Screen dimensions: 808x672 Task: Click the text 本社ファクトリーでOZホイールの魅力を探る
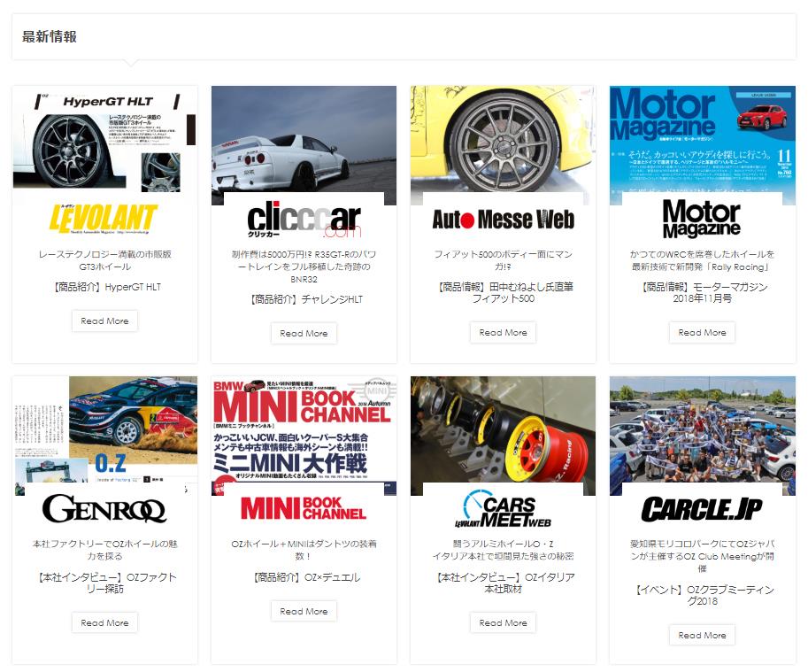[104, 550]
